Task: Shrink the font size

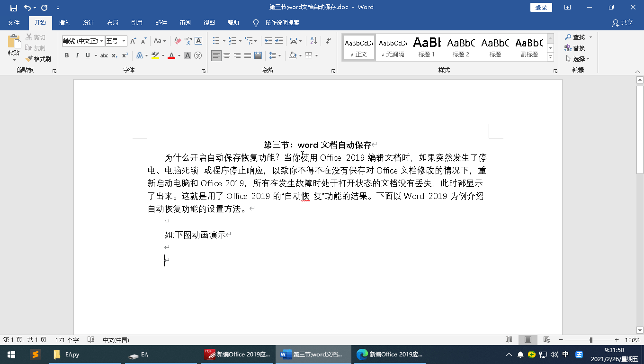Action: click(143, 41)
